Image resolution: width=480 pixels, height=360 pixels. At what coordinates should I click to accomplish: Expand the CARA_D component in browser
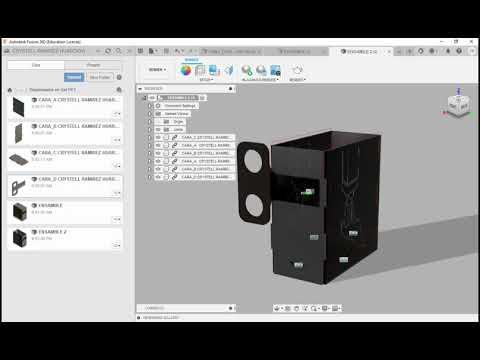pos(150,177)
